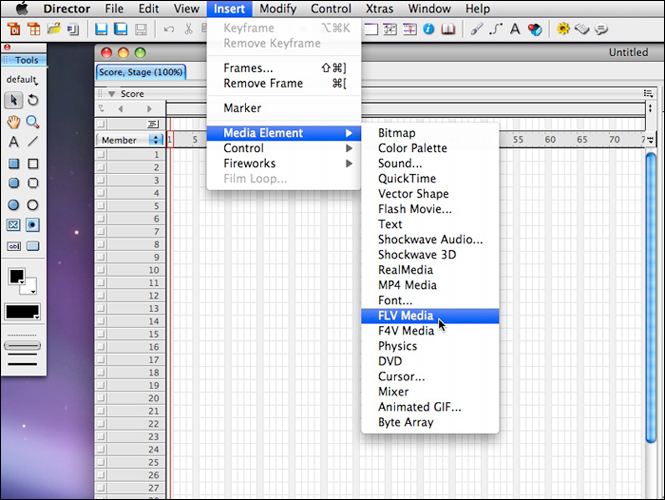Toggle hide effects channels button
Image resolution: width=665 pixels, height=500 pixels.
click(x=650, y=108)
